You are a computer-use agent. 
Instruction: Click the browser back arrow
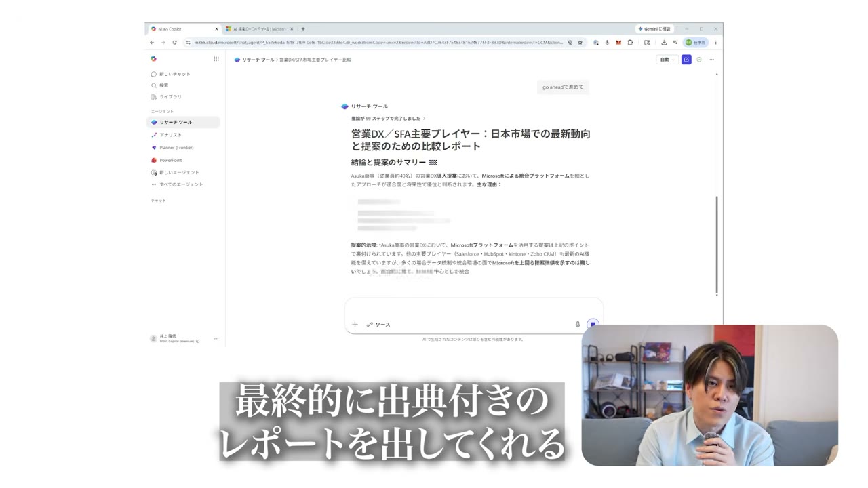(x=152, y=43)
